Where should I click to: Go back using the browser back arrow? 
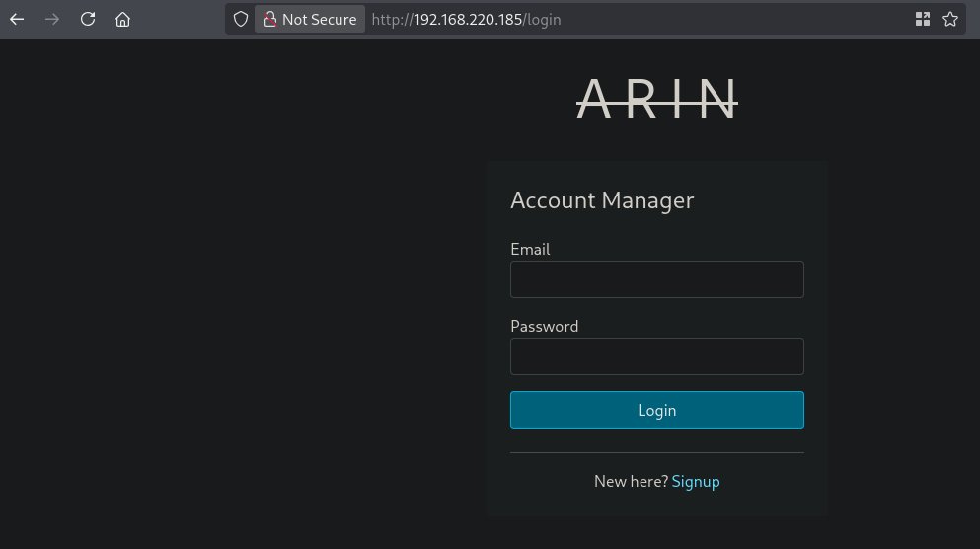(17, 20)
